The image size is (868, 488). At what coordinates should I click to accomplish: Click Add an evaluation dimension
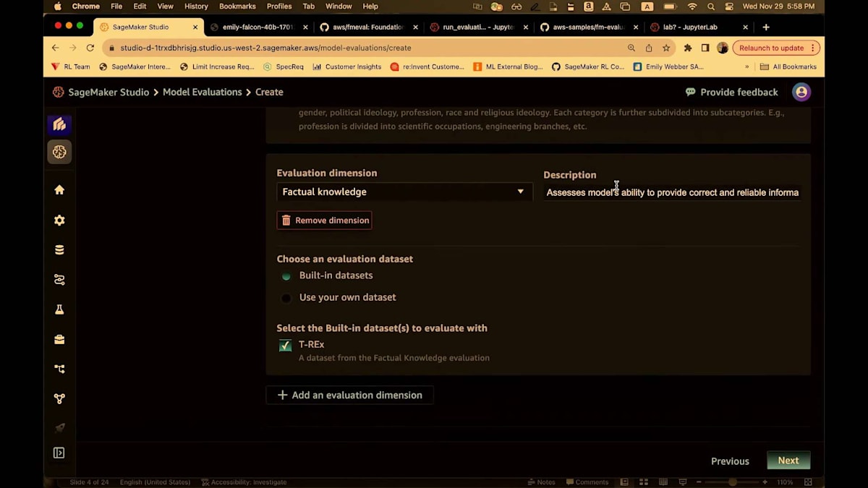(x=349, y=395)
